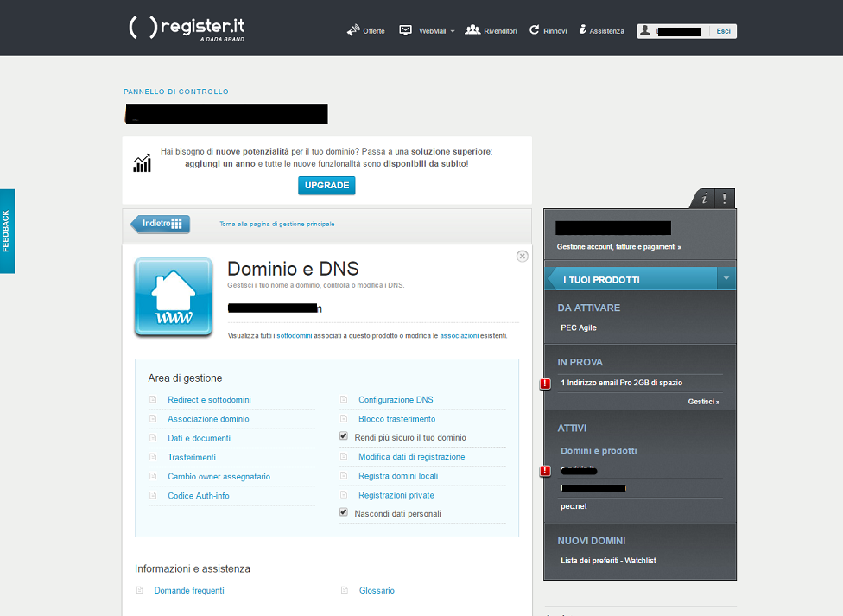Viewport: 843px width, 616px height.
Task: Click the UPGRADE button
Action: tap(326, 185)
